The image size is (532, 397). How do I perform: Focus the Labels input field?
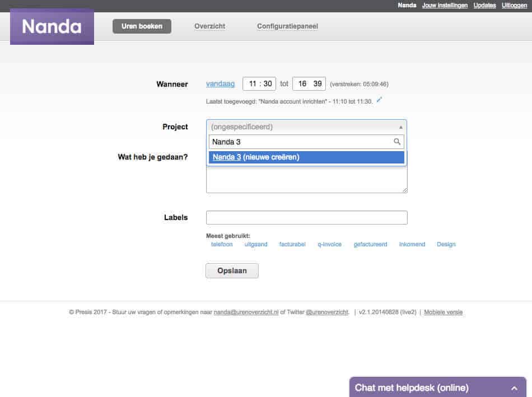tap(306, 217)
